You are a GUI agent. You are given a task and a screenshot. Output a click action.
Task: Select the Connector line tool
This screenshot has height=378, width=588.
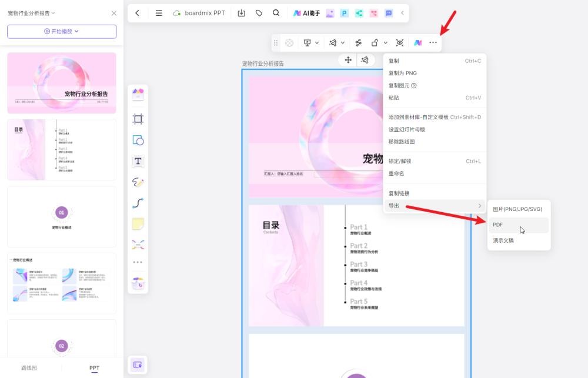pyautogui.click(x=138, y=203)
